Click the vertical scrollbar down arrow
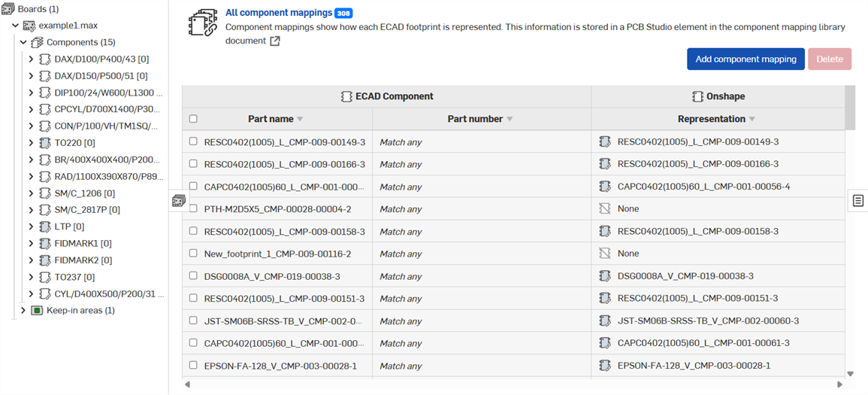This screenshot has height=395, width=868. point(851,373)
